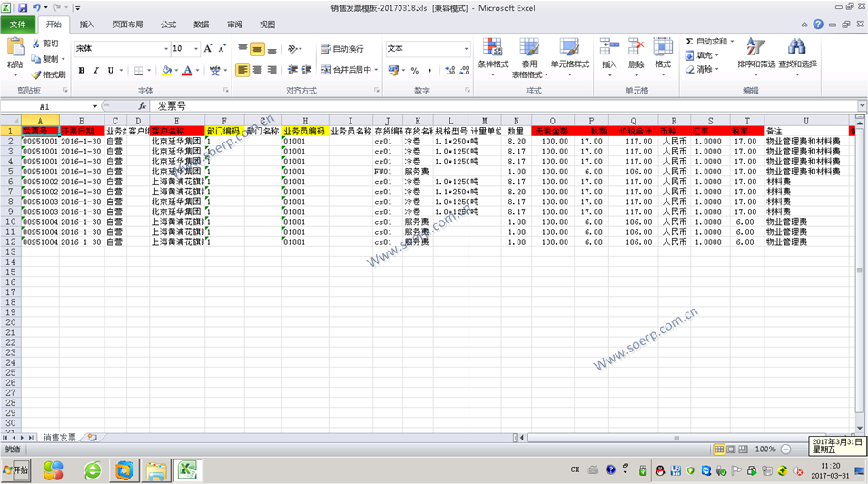
Task: Open the borders dropdown arrow
Action: coord(149,70)
